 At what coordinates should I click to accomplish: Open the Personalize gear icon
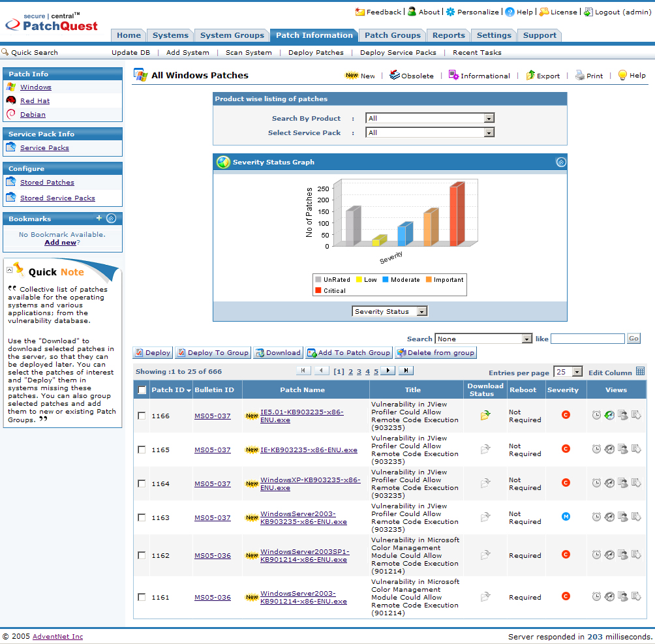[450, 12]
